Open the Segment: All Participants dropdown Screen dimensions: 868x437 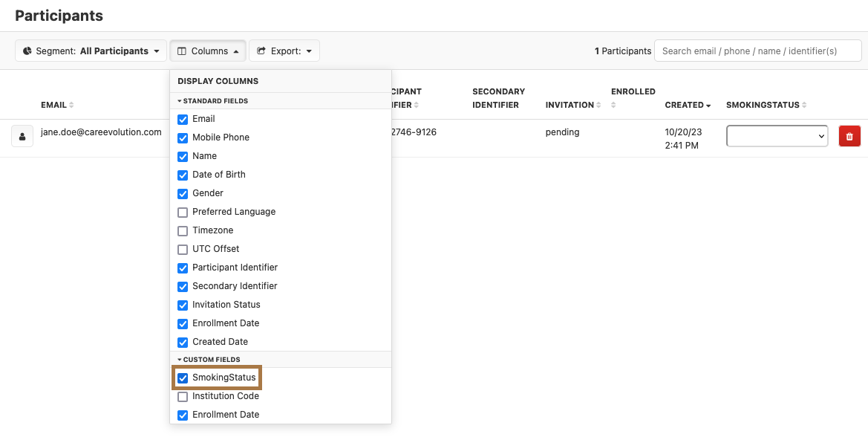coord(91,51)
